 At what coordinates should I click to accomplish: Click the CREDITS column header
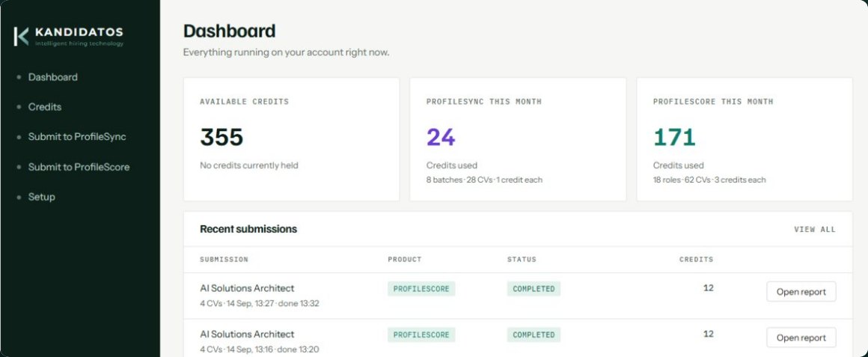click(x=697, y=259)
